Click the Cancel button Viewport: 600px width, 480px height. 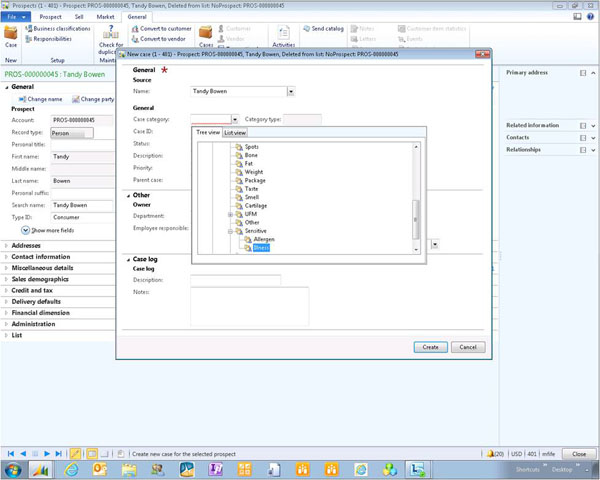click(467, 347)
